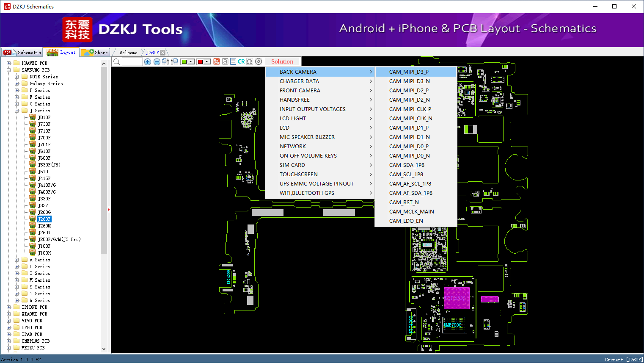The width and height of the screenshot is (644, 363).
Task: Choose SIM CARD from the Solution menu
Action: [x=320, y=165]
